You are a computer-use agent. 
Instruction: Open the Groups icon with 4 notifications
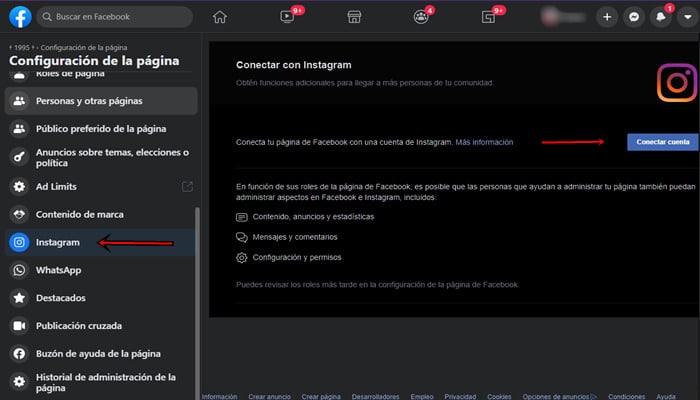(421, 17)
